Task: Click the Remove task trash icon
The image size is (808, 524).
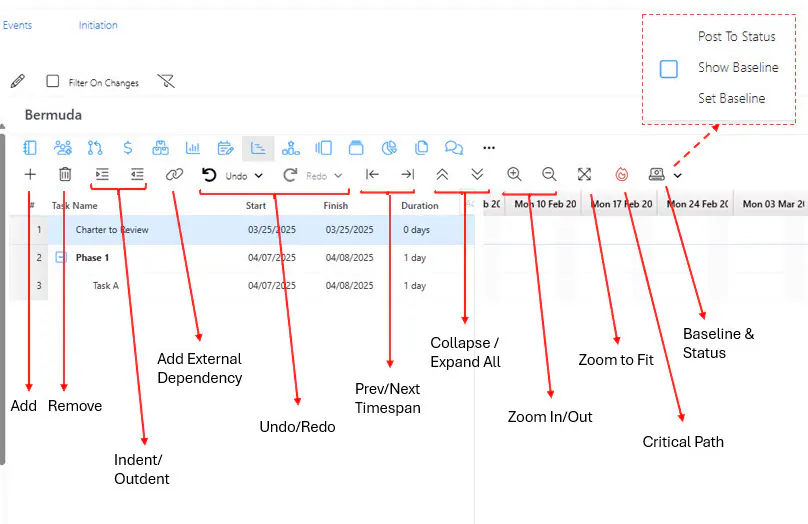Action: point(65,175)
